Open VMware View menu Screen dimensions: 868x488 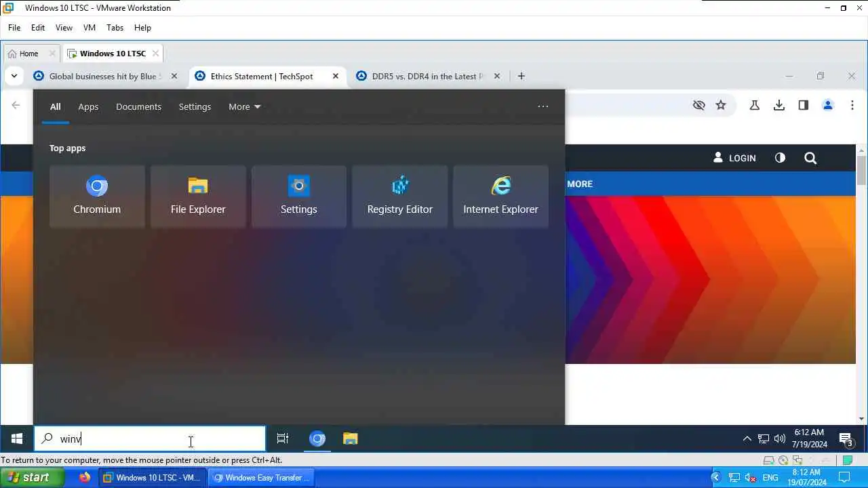tap(64, 28)
